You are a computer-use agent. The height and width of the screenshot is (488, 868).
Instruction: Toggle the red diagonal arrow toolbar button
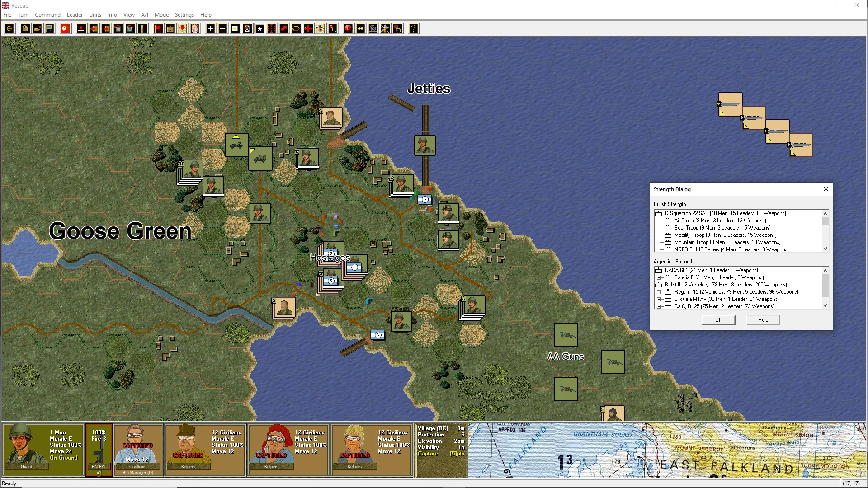coord(284,29)
